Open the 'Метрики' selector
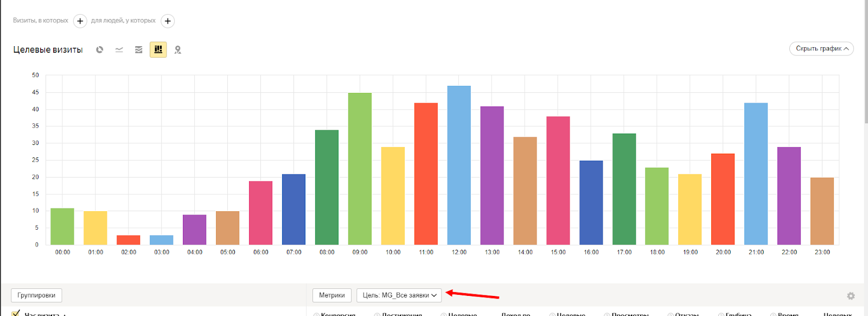Viewport: 868px width, 316px height. tap(331, 295)
